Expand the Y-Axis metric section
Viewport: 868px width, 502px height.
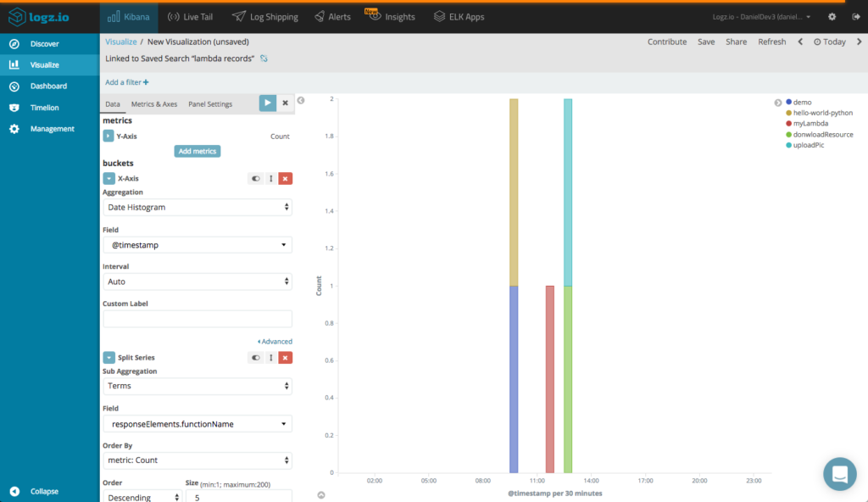108,136
